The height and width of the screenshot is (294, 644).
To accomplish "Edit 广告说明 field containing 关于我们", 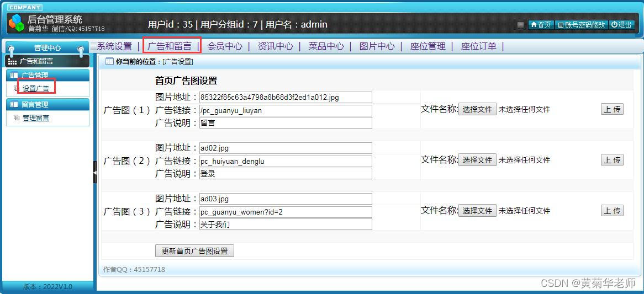I will click(x=286, y=224).
